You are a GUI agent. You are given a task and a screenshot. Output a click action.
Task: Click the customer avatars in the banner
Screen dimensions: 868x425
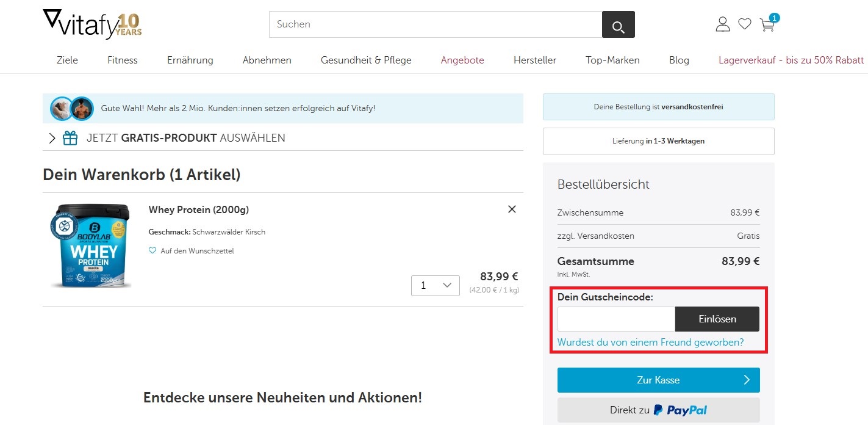tap(72, 109)
